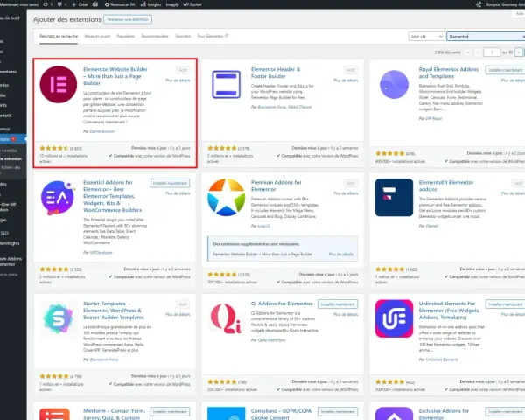525x420 pixels.
Task: Click Téléverser une extension button
Action: [x=128, y=19]
